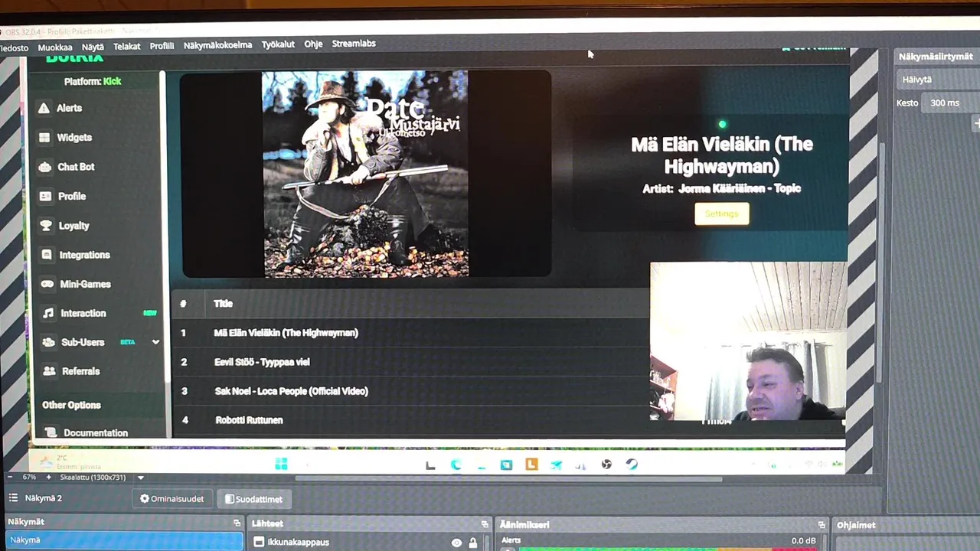Open the Häivytä transition dropdown

click(x=937, y=80)
